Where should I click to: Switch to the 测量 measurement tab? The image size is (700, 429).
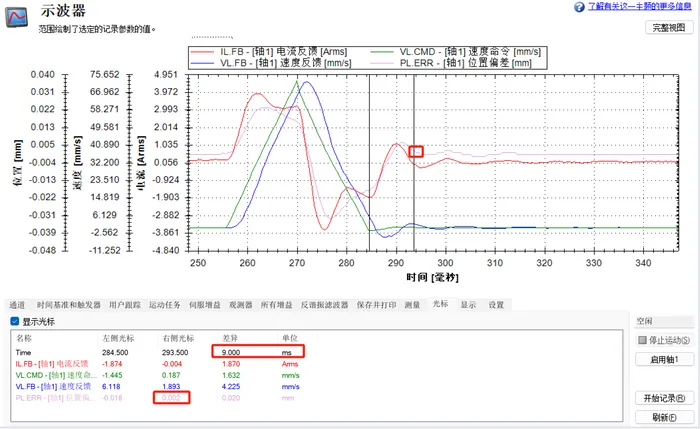tap(413, 304)
